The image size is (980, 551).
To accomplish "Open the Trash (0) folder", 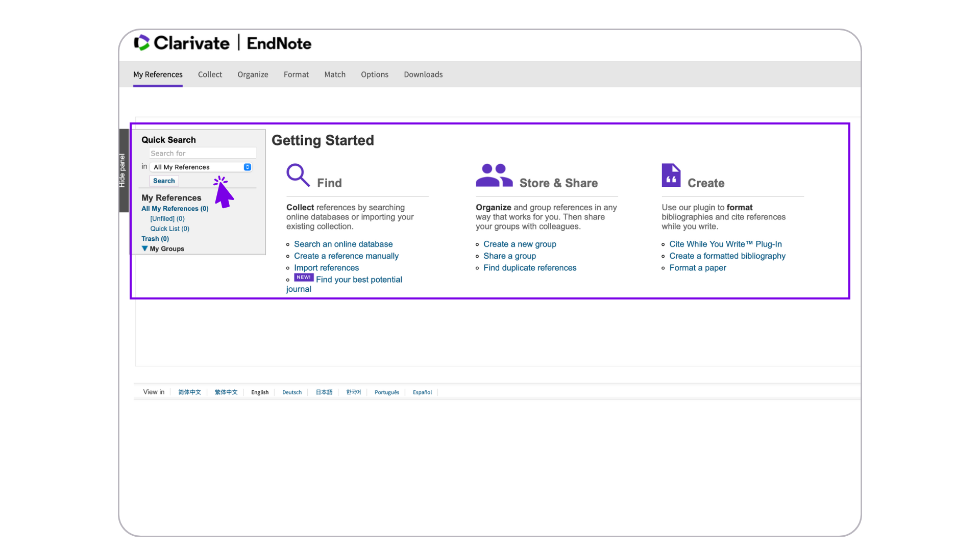I will [x=155, y=239].
